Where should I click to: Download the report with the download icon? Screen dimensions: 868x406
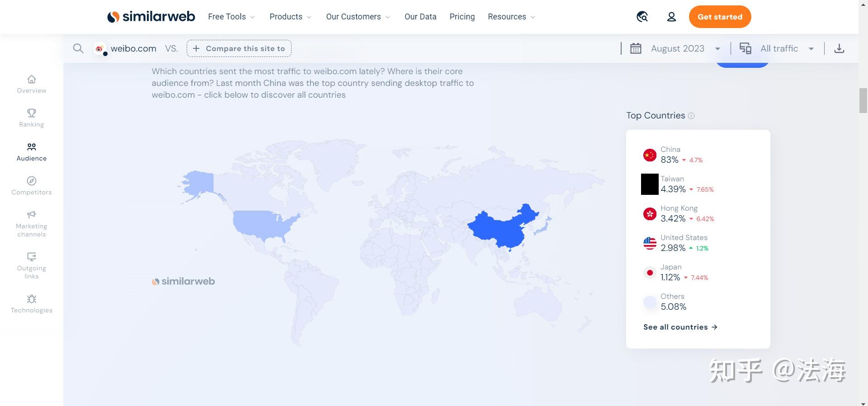839,48
